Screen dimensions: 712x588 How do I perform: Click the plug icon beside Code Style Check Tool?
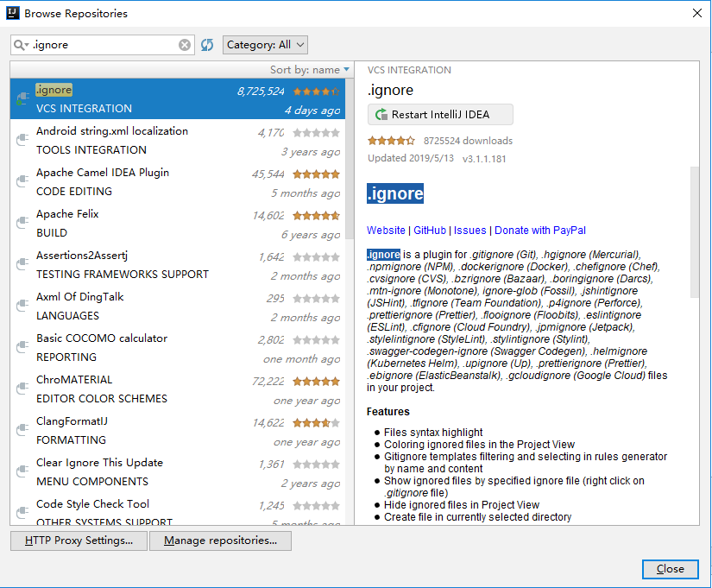22,513
